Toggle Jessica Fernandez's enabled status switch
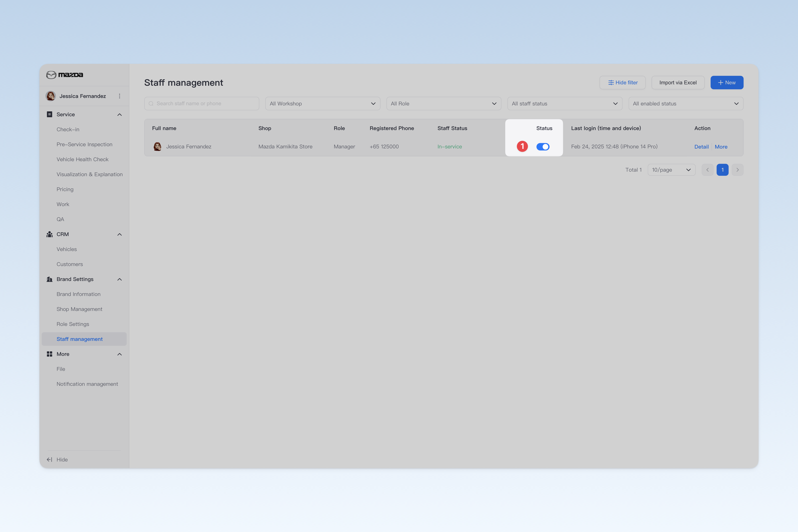Screen dimensions: 798x532 pos(543,147)
